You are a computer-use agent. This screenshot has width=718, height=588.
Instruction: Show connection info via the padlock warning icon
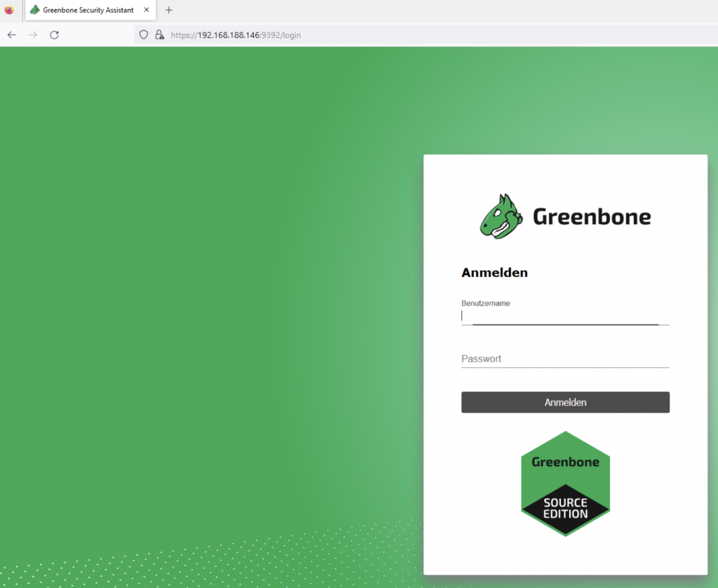[159, 35]
